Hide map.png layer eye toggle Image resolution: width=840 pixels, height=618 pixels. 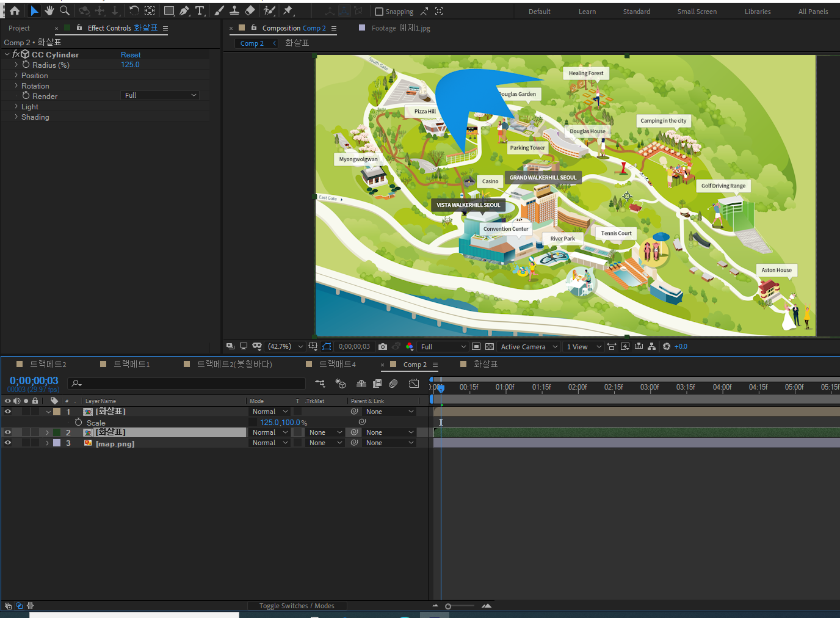click(x=8, y=443)
